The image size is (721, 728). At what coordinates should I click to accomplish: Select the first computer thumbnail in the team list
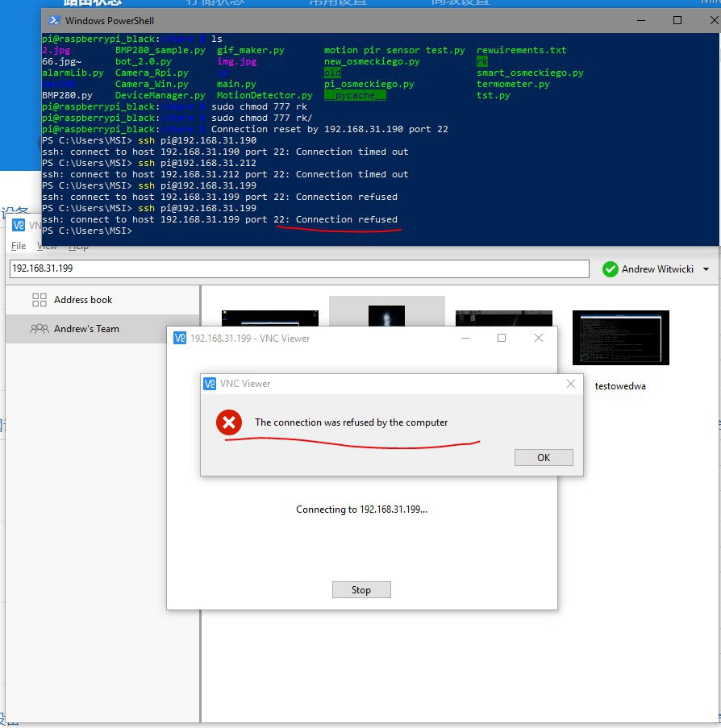270,318
